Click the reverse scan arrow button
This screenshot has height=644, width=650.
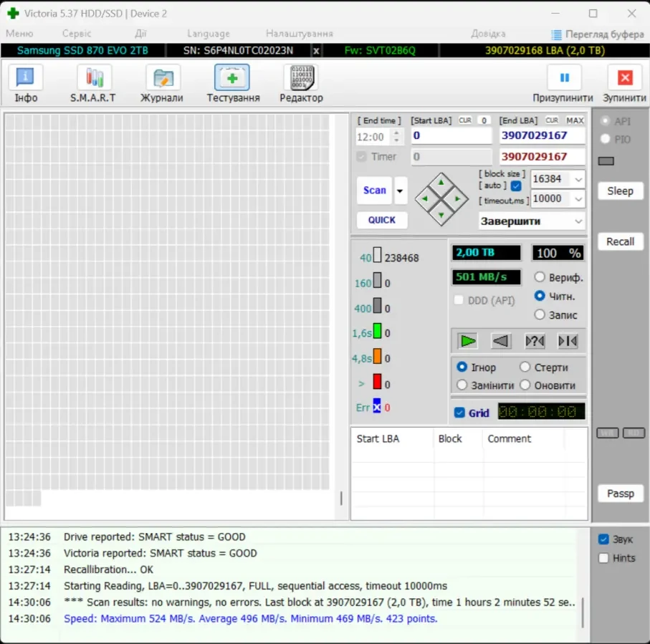[x=501, y=341]
